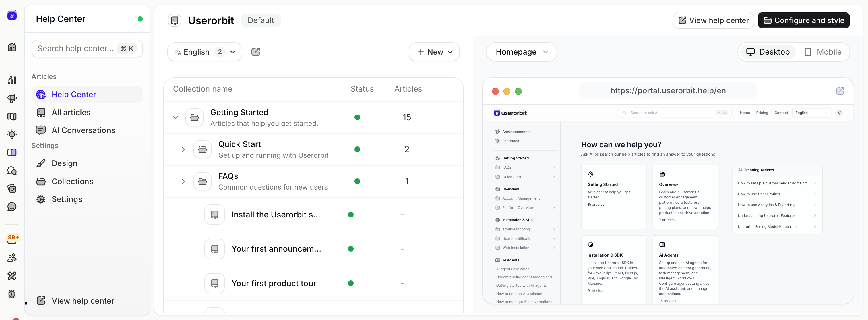Open checklist icon in left rail
The width and height of the screenshot is (868, 320).
(12, 188)
